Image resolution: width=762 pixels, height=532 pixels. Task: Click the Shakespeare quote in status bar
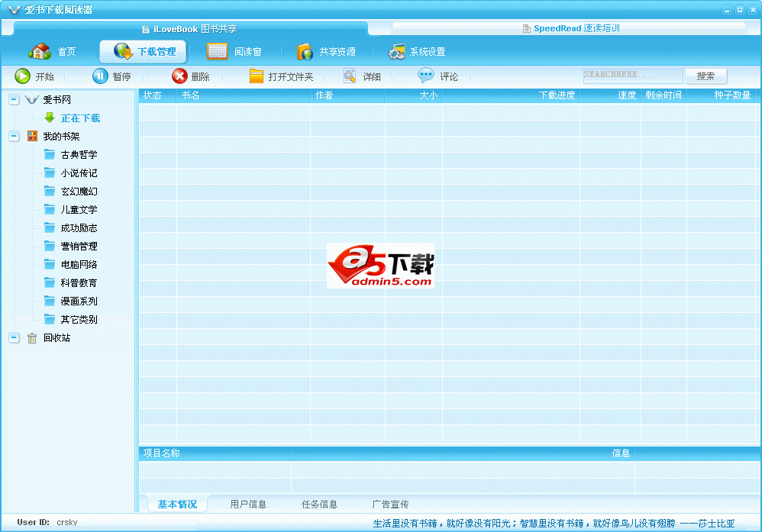point(554,524)
